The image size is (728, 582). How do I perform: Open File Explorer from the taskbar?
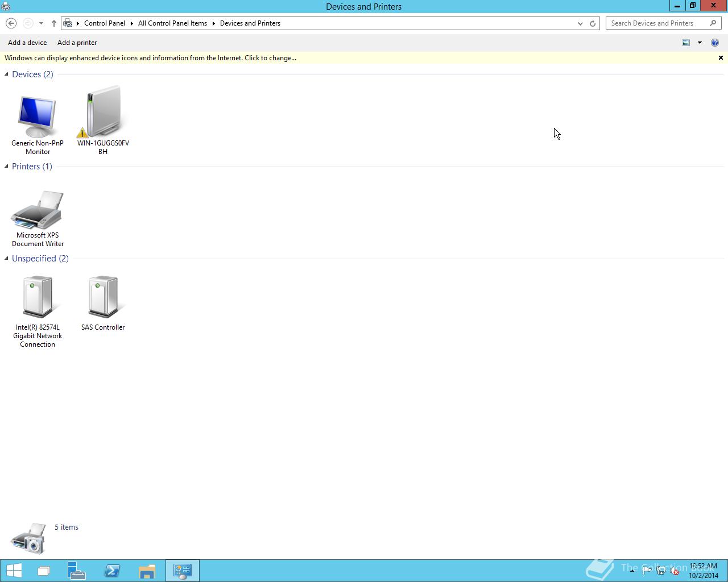[147, 571]
